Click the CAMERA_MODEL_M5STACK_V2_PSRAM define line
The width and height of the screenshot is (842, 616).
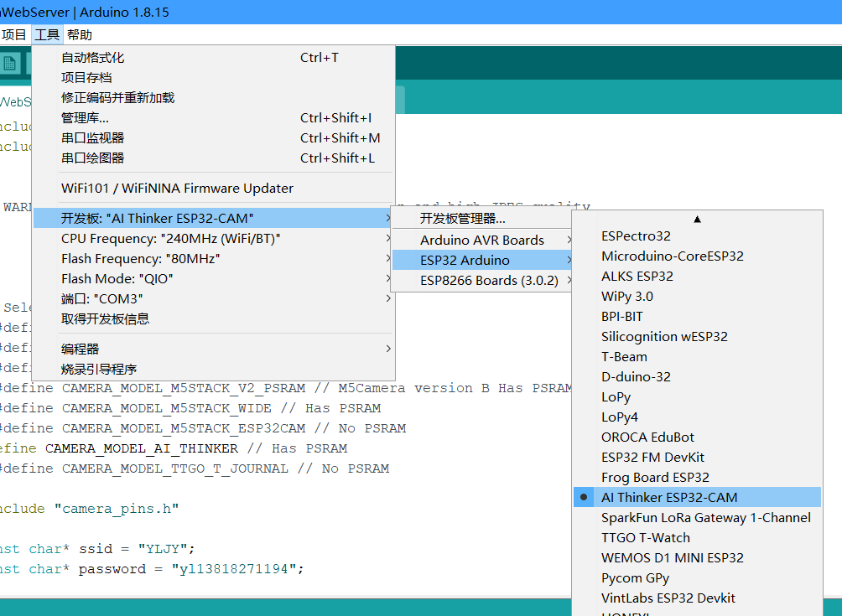coord(286,389)
